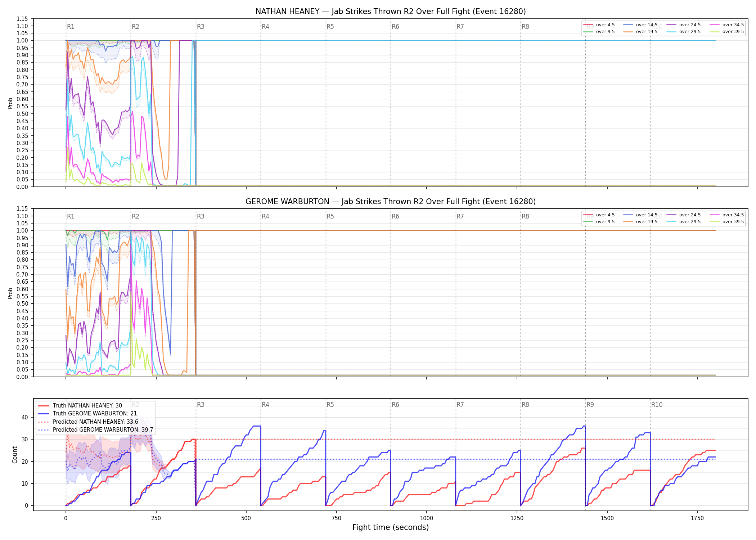756x540 pixels.
Task: Click the Nathan Heaney chart title
Action: click(x=391, y=12)
